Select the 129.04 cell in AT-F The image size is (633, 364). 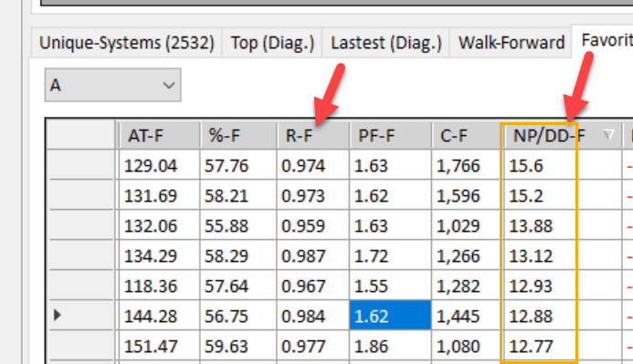coord(160,165)
